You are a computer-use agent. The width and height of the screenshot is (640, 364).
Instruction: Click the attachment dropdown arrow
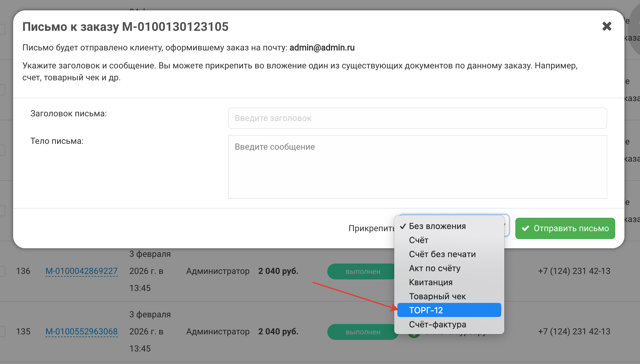pyautogui.click(x=506, y=225)
